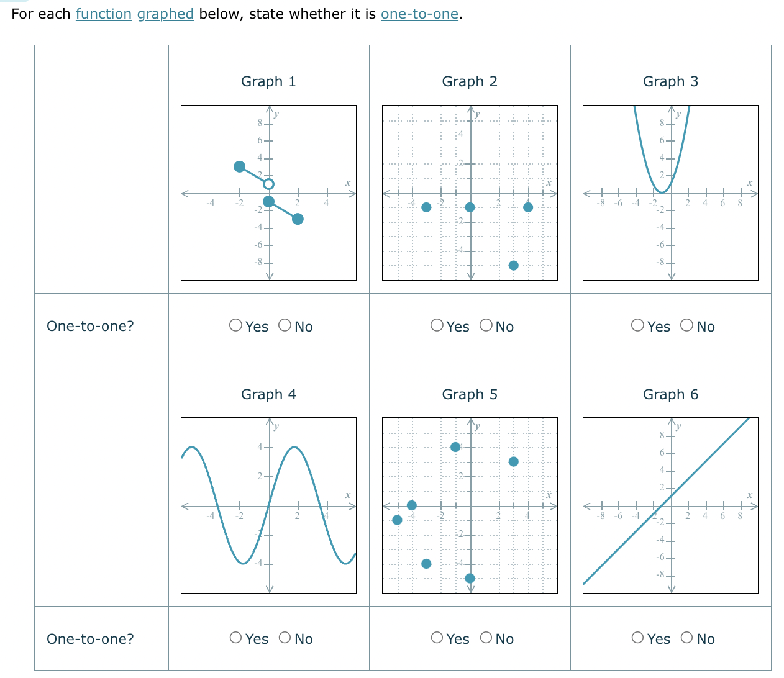Select No radio button for Graph 1

(x=285, y=325)
